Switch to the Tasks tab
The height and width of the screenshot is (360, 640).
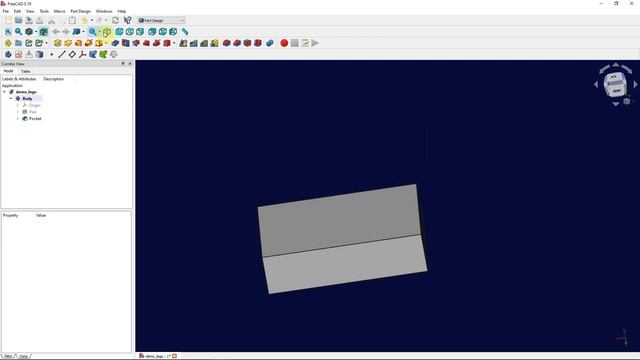25,71
